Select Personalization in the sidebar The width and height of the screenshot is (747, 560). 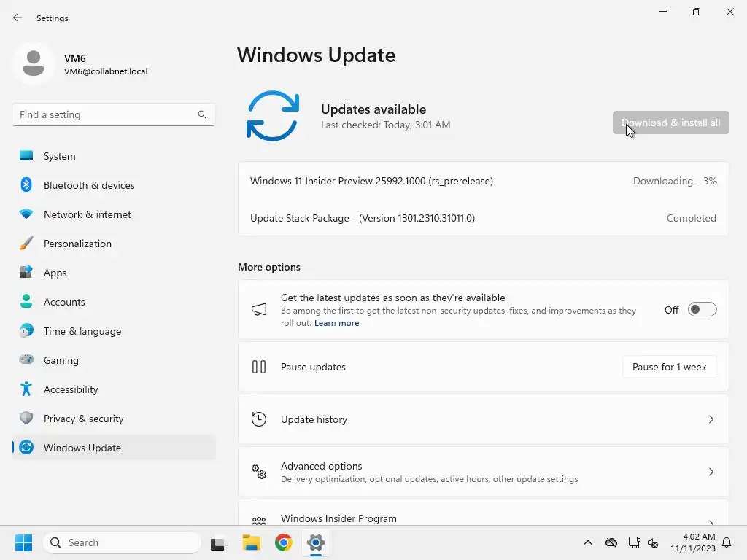coord(114,244)
